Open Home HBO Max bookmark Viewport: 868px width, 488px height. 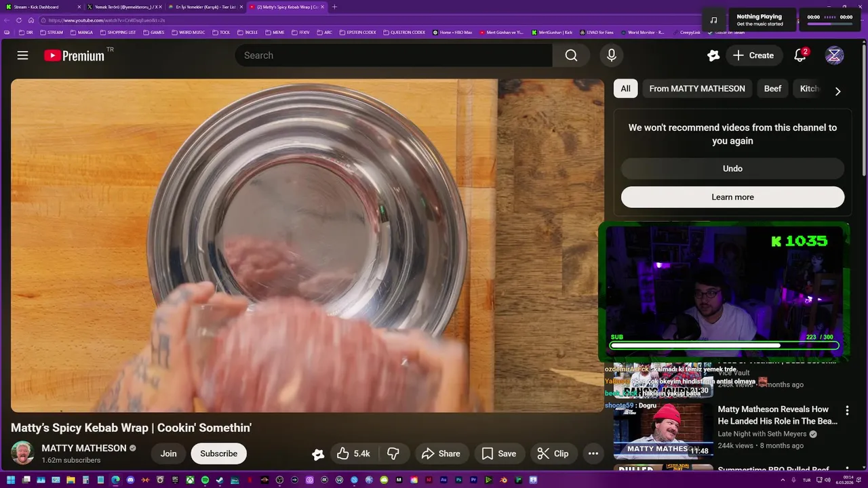(x=452, y=32)
